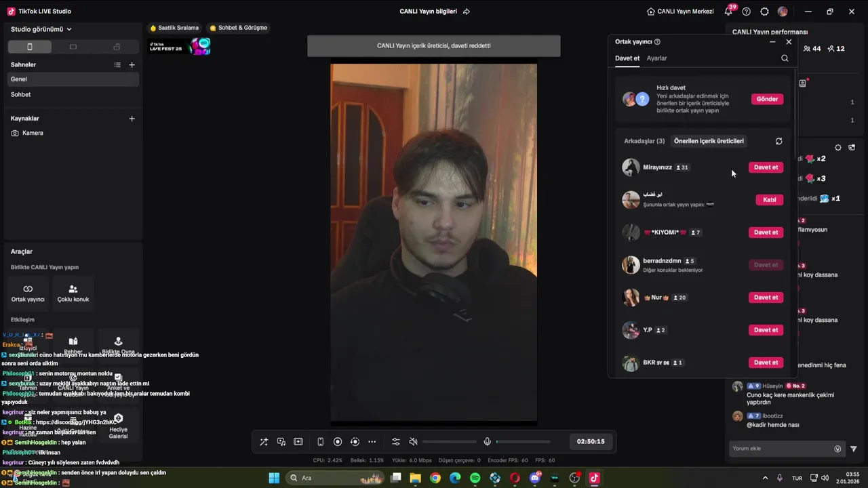The image size is (868, 488).
Task: Toggle the muted speaker icon
Action: coord(414,442)
